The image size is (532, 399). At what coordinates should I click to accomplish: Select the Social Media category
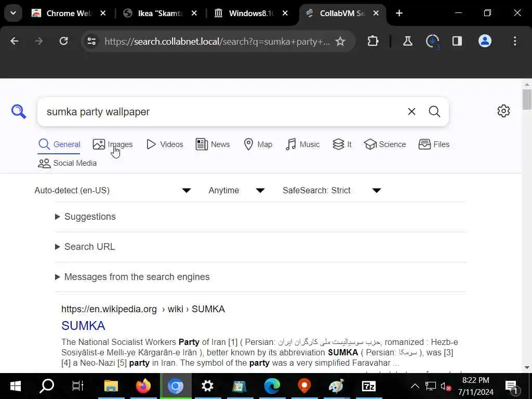pyautogui.click(x=67, y=163)
